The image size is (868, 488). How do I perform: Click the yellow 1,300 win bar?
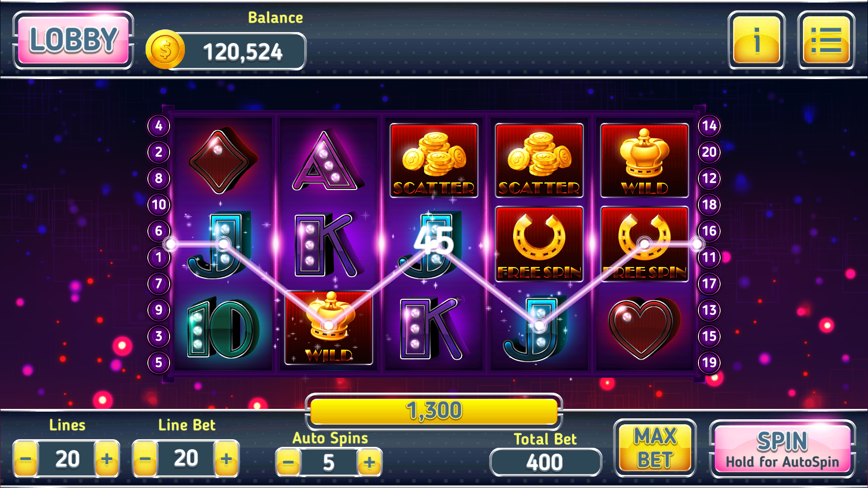point(434,411)
